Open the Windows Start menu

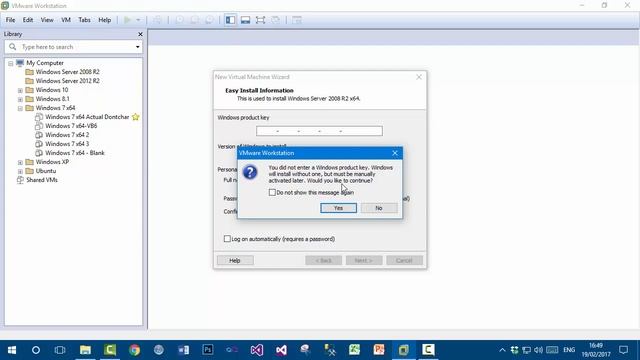12,350
